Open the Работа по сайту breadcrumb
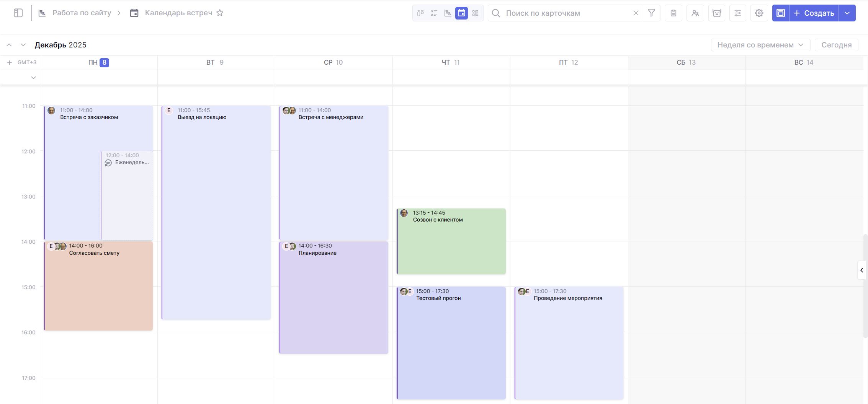 (82, 13)
